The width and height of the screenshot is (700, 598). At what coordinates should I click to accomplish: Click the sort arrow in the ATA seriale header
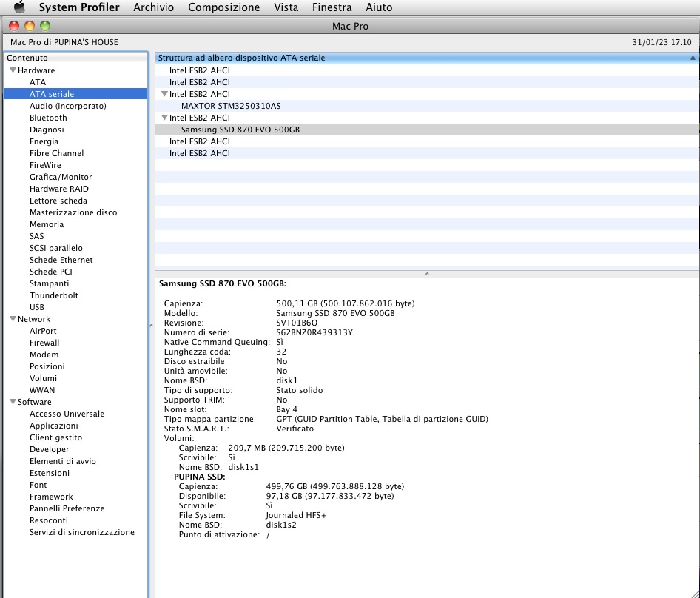[693, 58]
